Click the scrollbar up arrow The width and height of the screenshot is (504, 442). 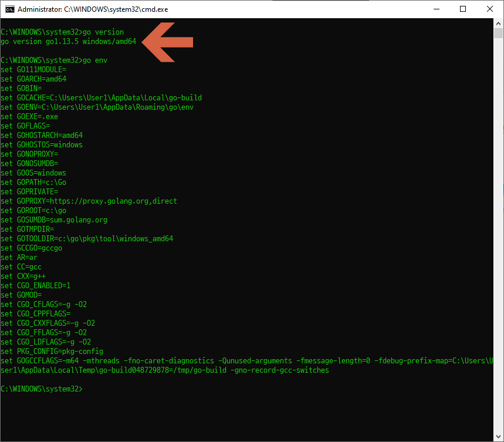498,23
